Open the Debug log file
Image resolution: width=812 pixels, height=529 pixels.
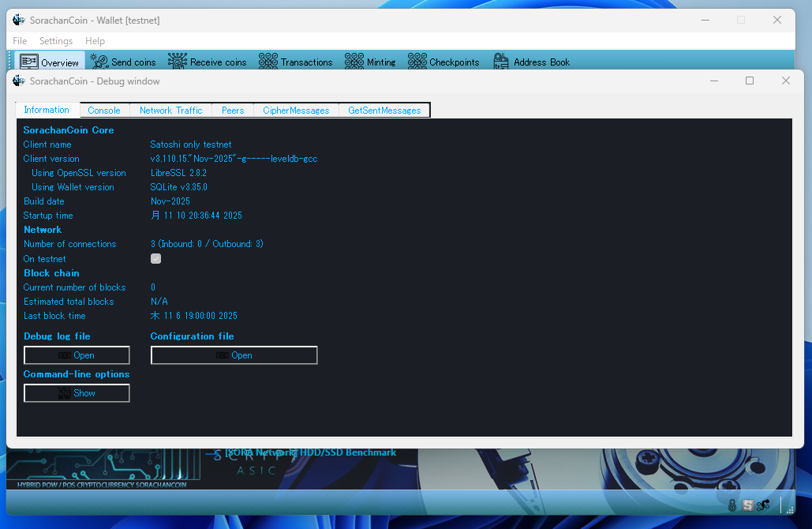[x=77, y=355]
